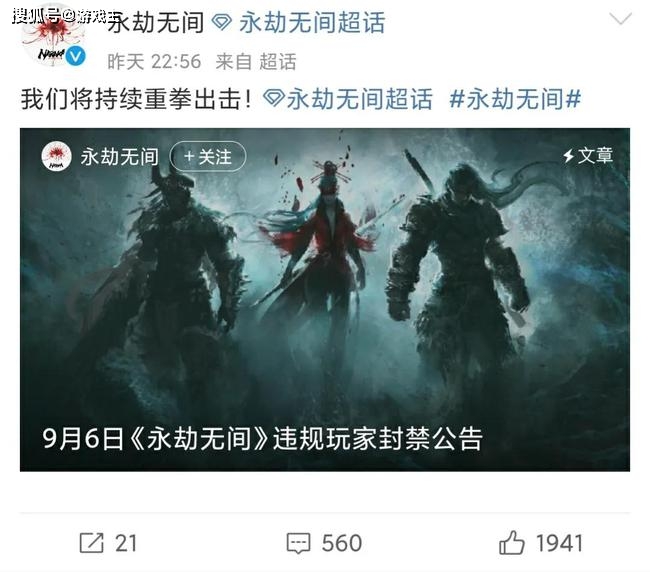Open the 超话 source link
650x572 pixels.
coord(278,62)
